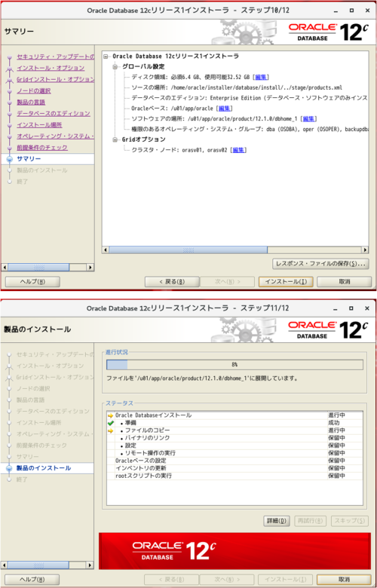The height and width of the screenshot is (588, 377).
Task: Select the リモート操作の実行 status row
Action: 234,453
